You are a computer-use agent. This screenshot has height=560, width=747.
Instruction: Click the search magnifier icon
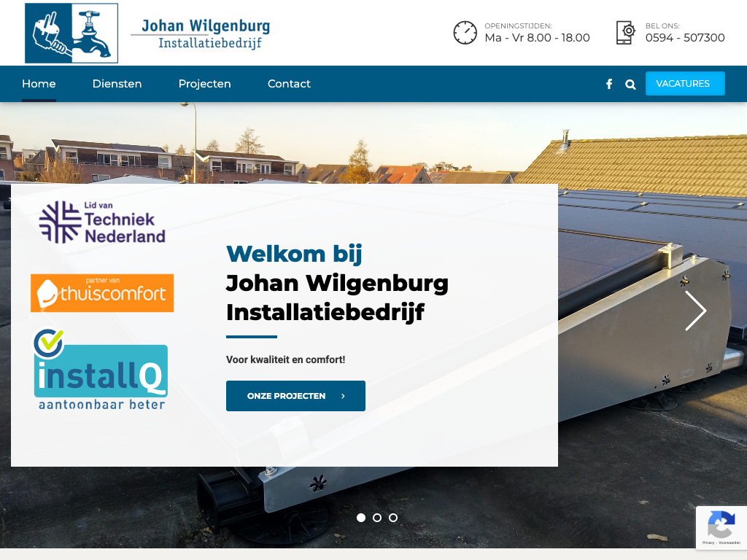(x=630, y=85)
